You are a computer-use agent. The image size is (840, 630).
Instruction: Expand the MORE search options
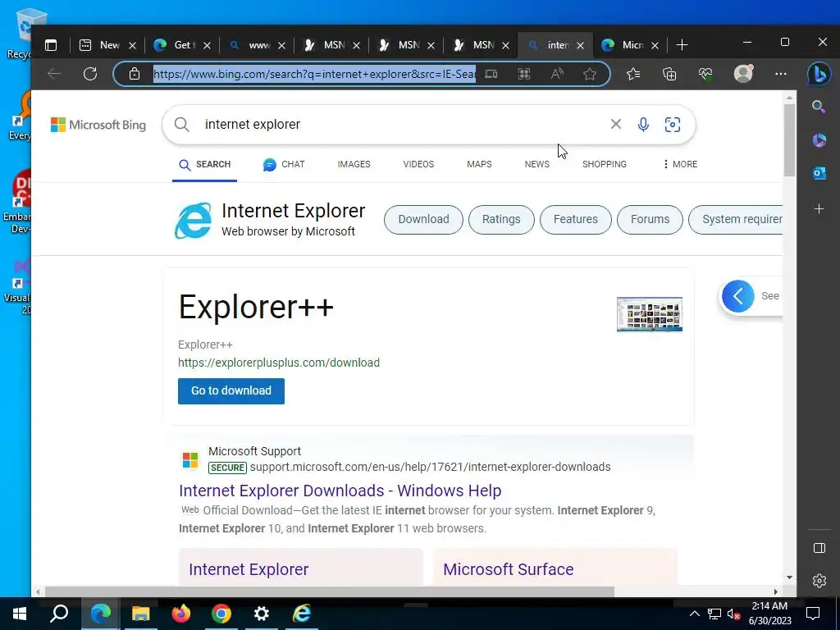click(679, 164)
